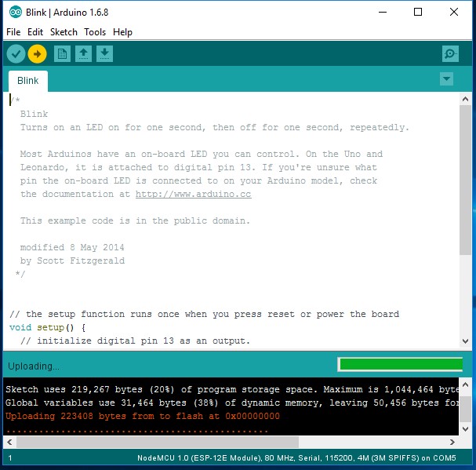Viewport: 476px width, 470px height.
Task: Click the editor scroll up arrow
Action: click(x=465, y=99)
